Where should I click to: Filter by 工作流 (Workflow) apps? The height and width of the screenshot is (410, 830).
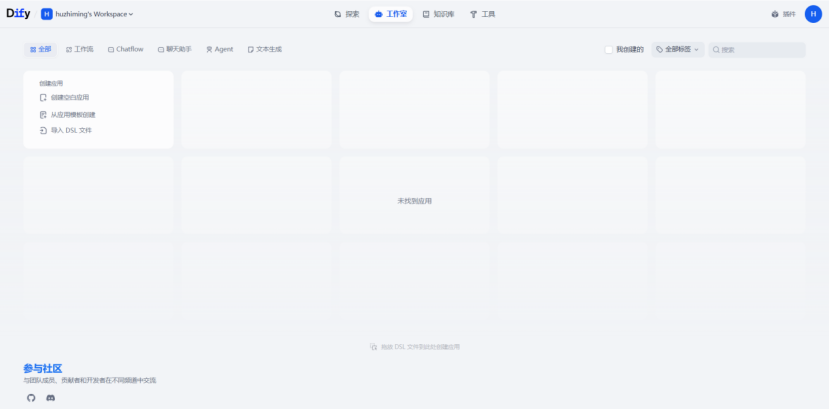[79, 49]
